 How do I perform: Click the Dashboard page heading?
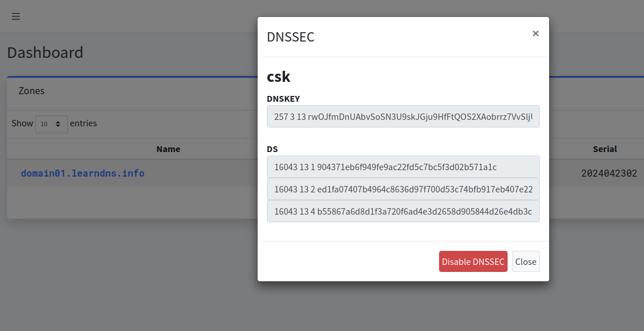tap(45, 53)
